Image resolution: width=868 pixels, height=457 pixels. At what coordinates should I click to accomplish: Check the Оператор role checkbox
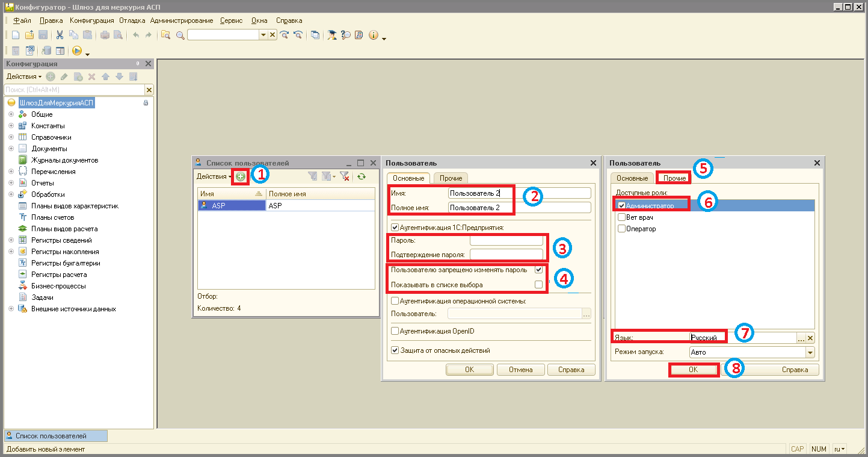[622, 229]
